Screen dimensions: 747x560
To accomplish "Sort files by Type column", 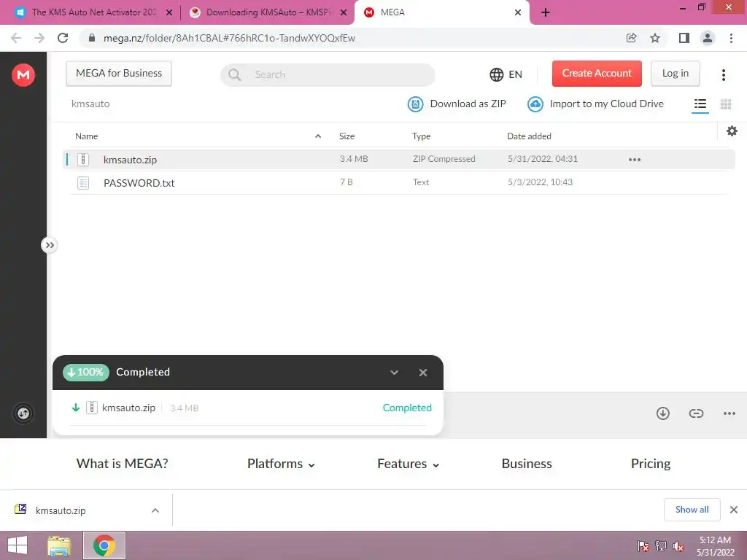I will coord(421,136).
